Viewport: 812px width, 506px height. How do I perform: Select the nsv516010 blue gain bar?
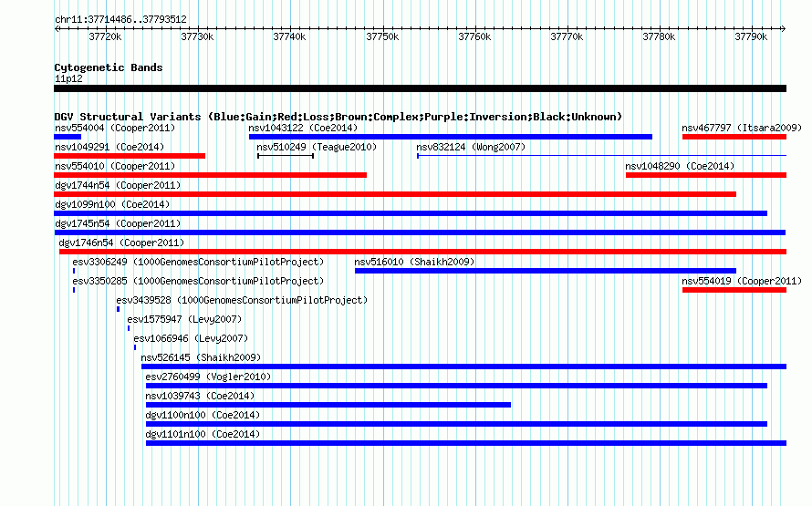(546, 271)
